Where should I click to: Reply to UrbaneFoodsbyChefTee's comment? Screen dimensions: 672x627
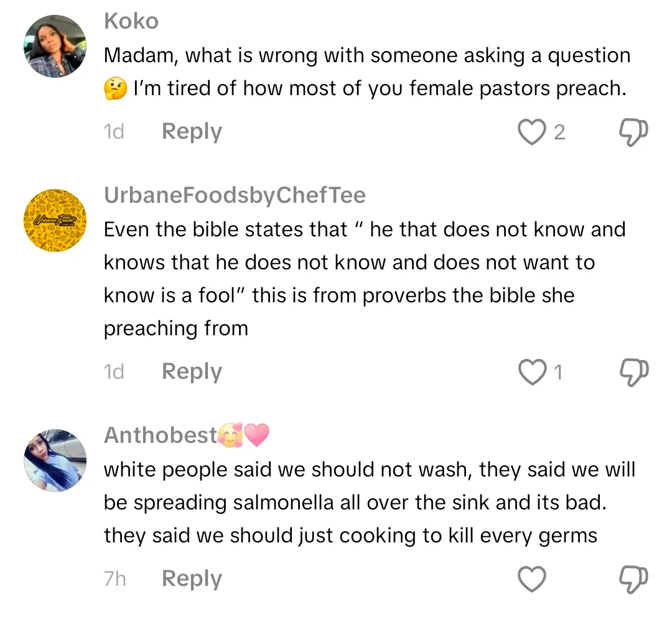[192, 371]
